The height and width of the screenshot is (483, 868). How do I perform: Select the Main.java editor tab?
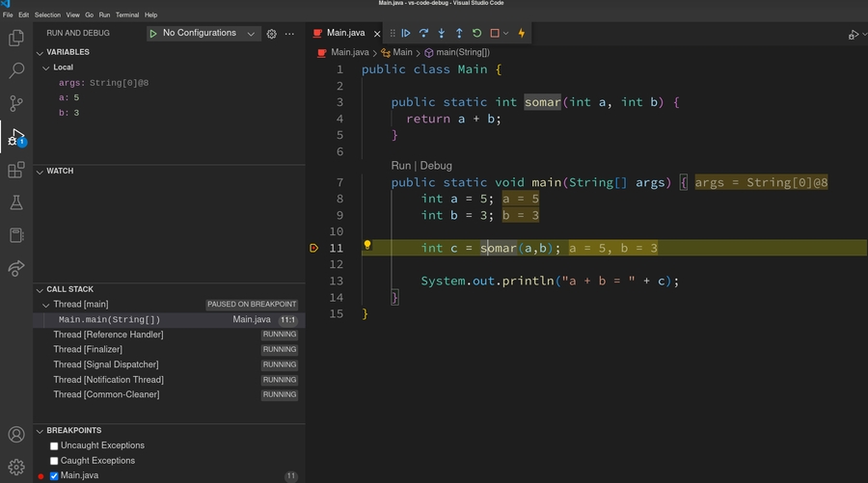pyautogui.click(x=346, y=33)
